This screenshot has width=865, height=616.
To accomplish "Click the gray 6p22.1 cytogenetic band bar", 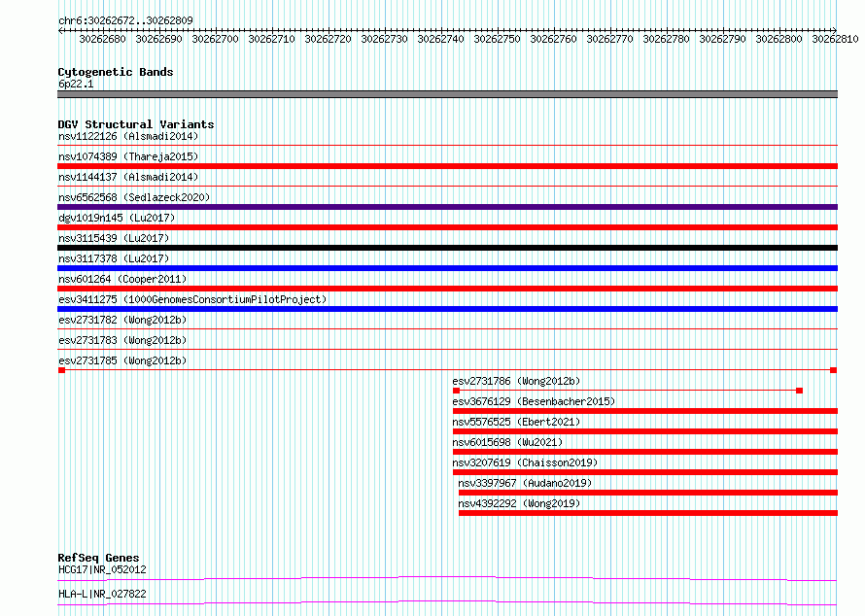I will point(447,94).
